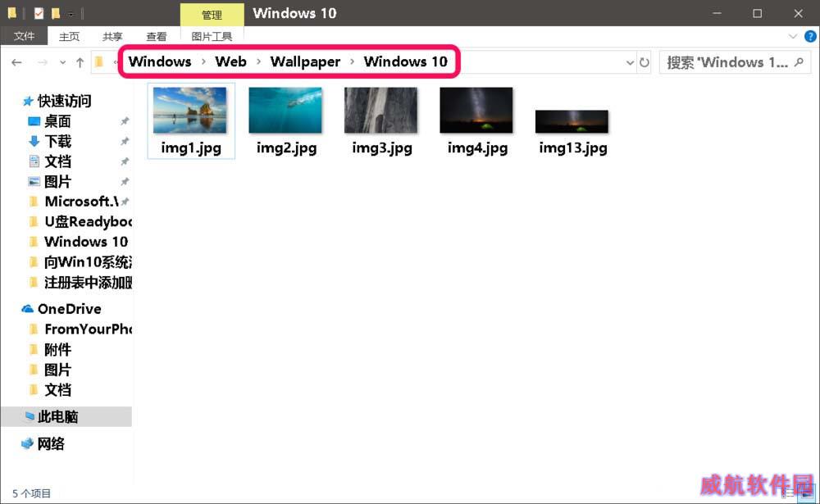820x504 pixels.
Task: Click the 管理 contextual tab
Action: (212, 15)
